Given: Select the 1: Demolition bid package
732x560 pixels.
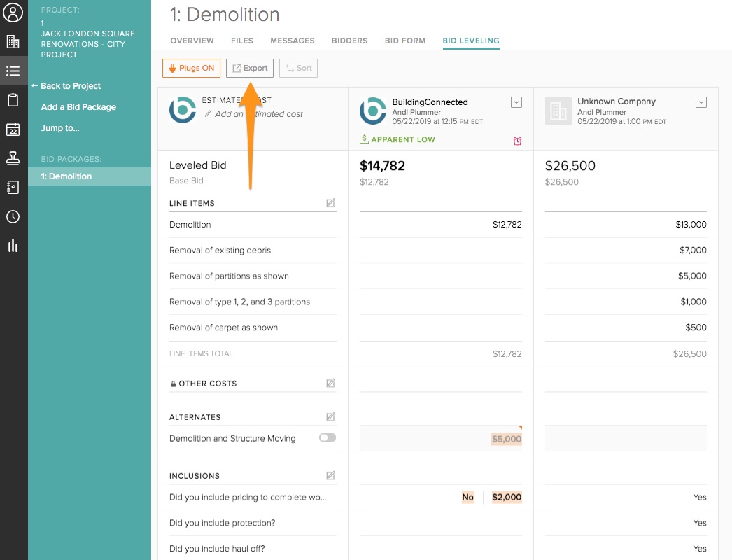Looking at the screenshot, I should click(x=66, y=176).
